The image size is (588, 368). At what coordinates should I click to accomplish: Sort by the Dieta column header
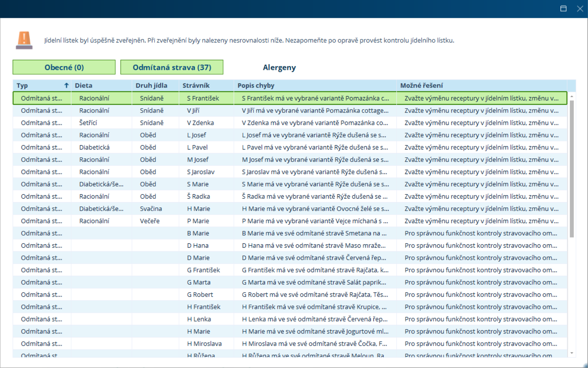tap(102, 85)
